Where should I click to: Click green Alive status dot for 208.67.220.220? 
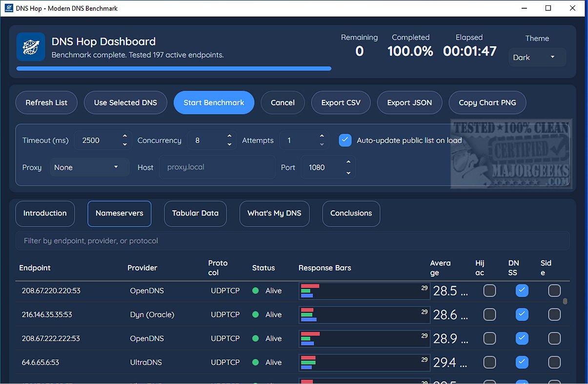click(255, 291)
